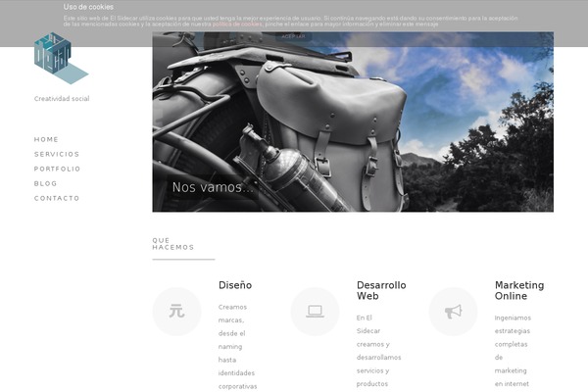Click the Diseño heading
This screenshot has width=588, height=392.
(x=235, y=285)
